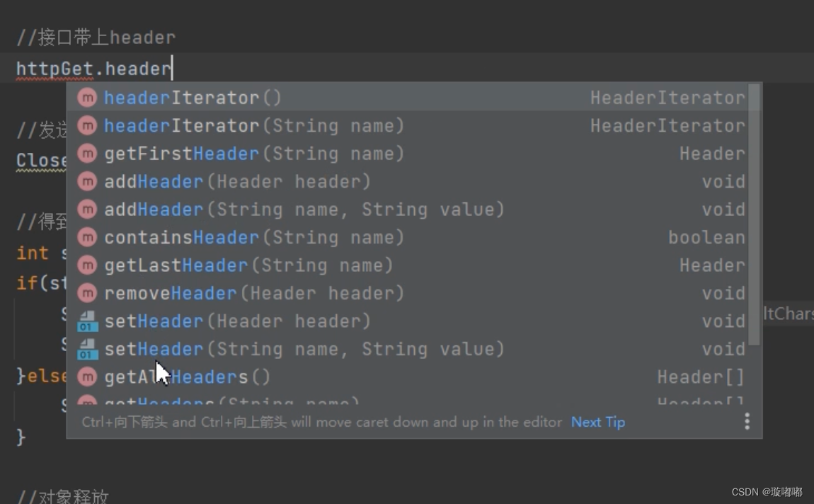
Task: Click the method icon beside getFirstHeader(String name)
Action: [86, 154]
